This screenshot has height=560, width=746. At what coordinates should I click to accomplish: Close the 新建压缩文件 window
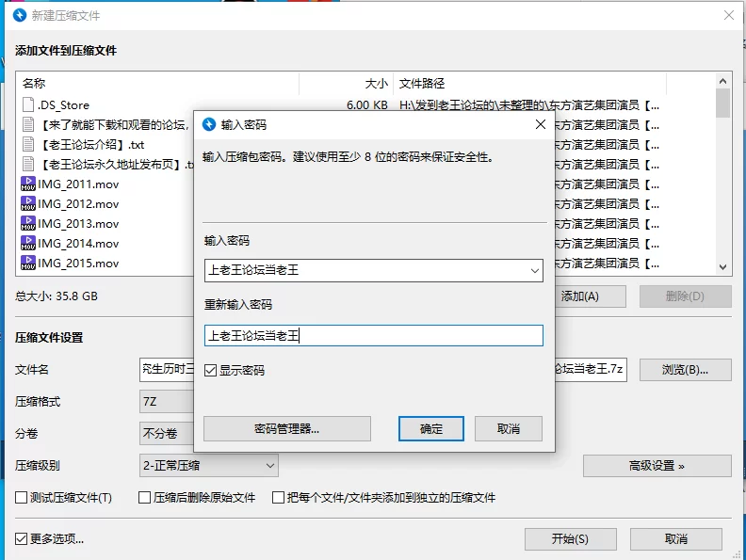point(729,15)
